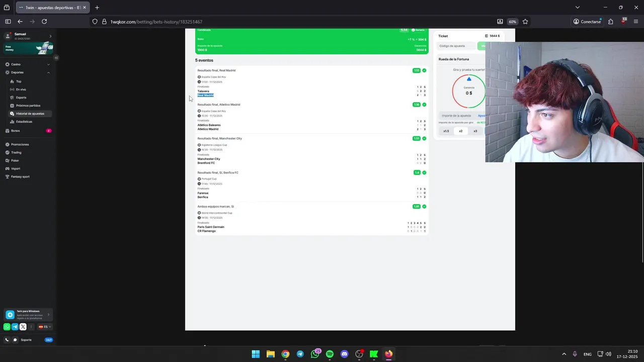Select Historial de apuestas item

pyautogui.click(x=29, y=114)
